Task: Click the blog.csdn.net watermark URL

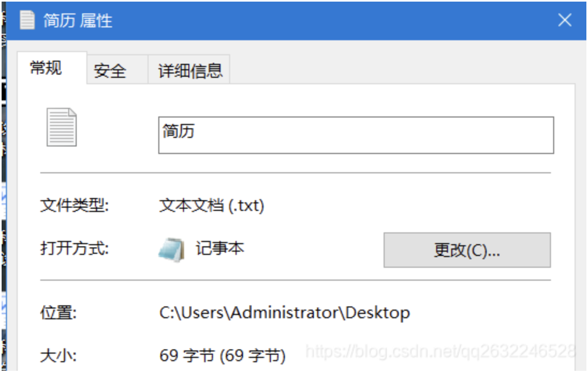Action: pos(440,351)
